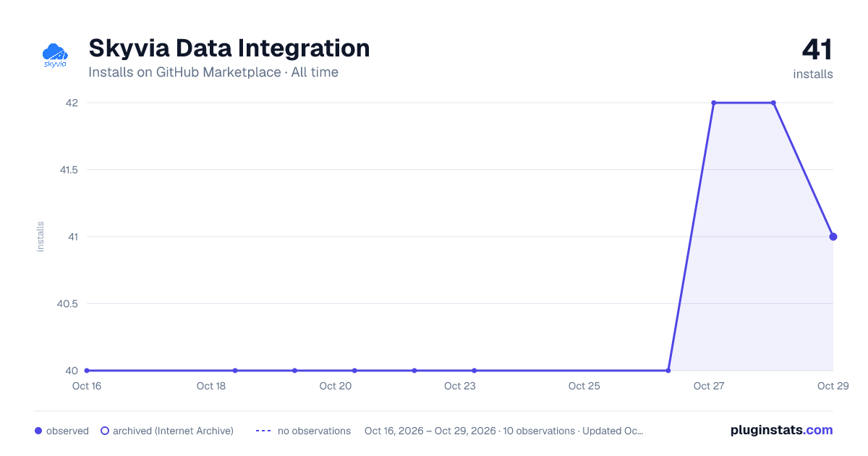Image resolution: width=868 pixels, height=456 pixels.
Task: Click the no observations legend label
Action: (x=314, y=431)
